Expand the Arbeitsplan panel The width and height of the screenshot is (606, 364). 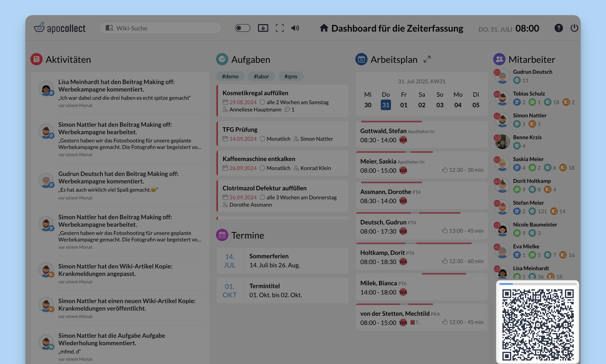coord(427,59)
